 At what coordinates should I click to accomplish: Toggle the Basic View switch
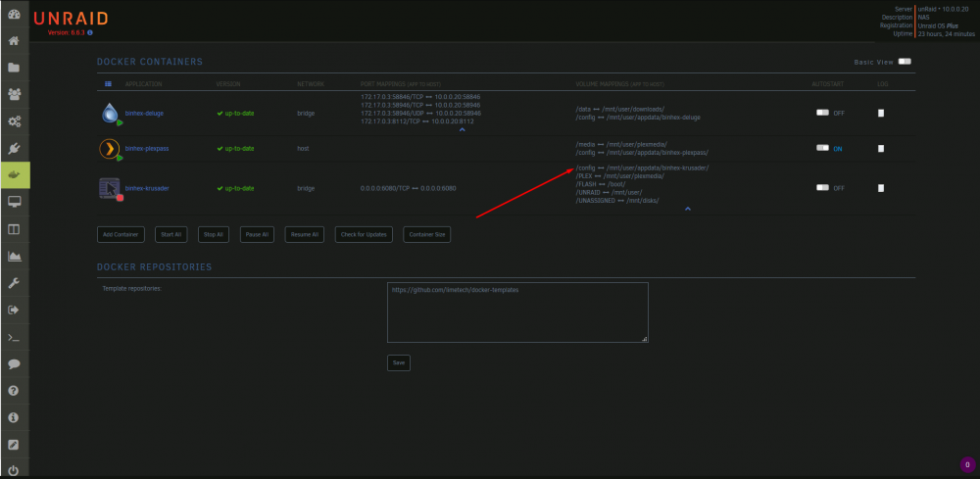[x=905, y=62]
